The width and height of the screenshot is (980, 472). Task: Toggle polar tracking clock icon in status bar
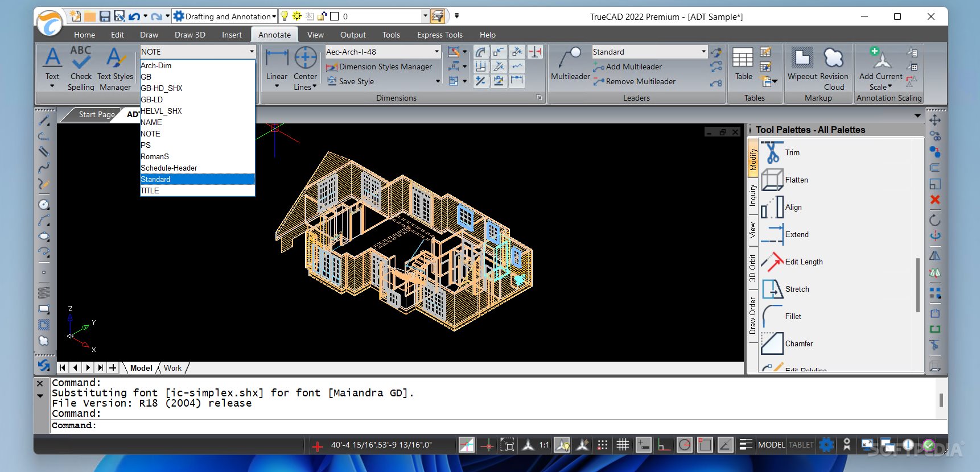tap(685, 445)
